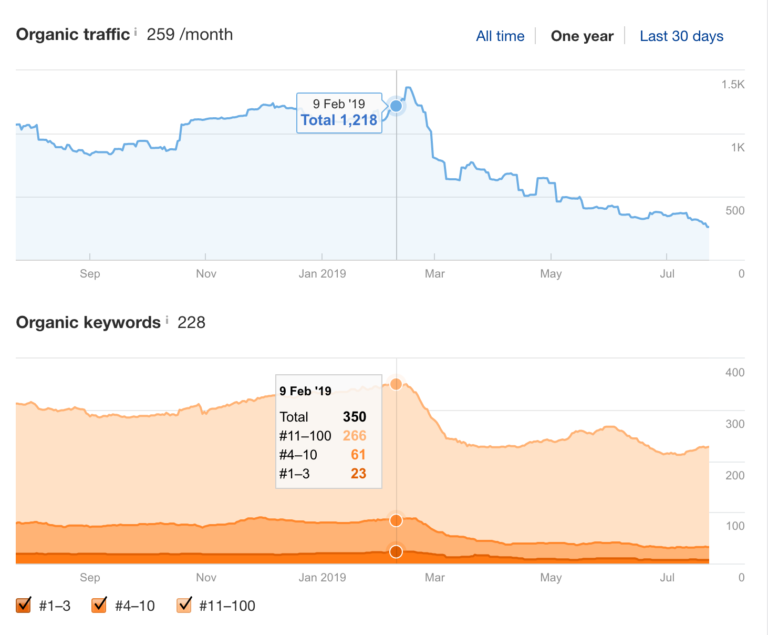Click the #4–10 series marker dot
Image resolution: width=768 pixels, height=635 pixels.
396,520
